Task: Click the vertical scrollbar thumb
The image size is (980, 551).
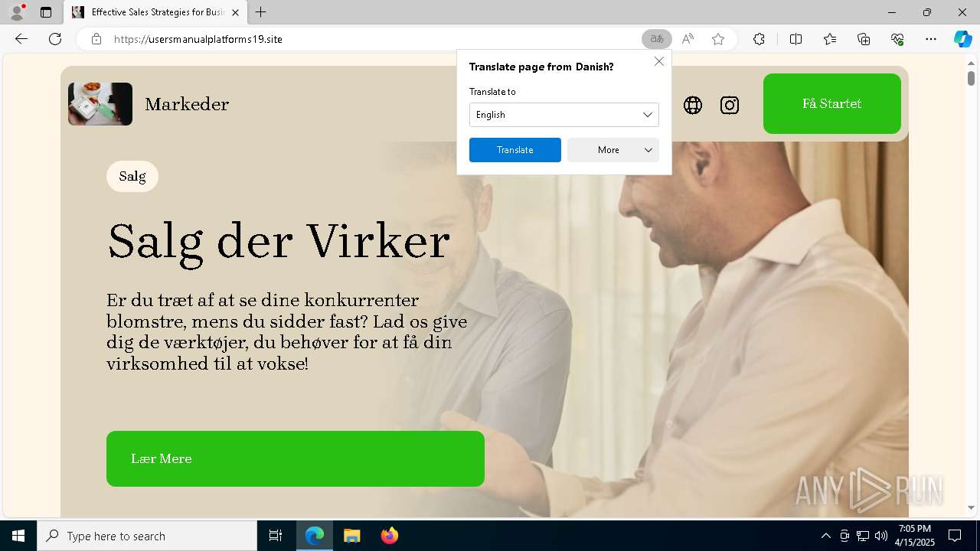Action: click(x=971, y=78)
